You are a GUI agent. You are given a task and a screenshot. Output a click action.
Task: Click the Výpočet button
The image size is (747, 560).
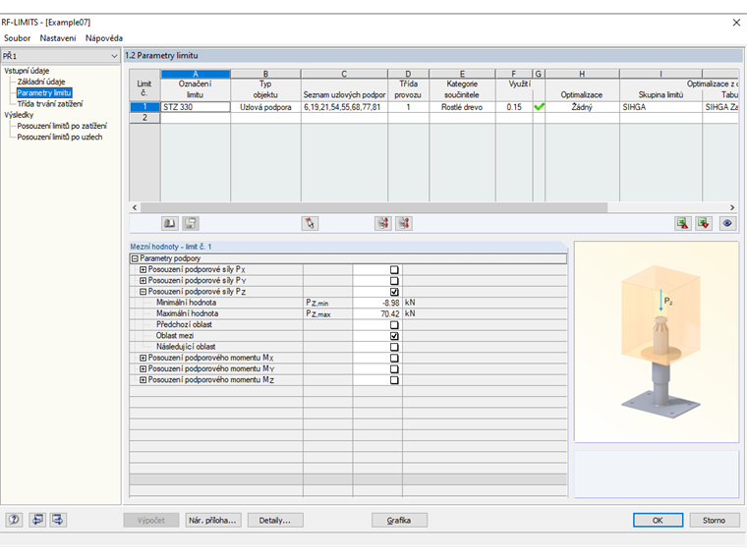pyautogui.click(x=151, y=521)
